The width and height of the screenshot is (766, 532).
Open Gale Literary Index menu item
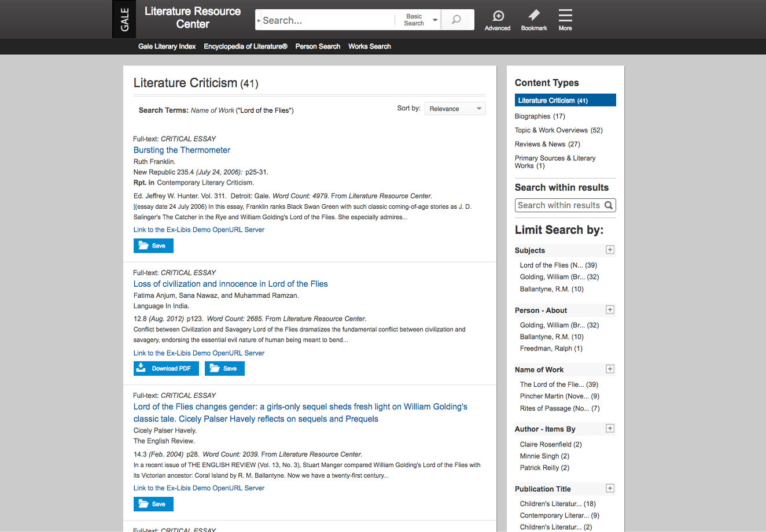[x=167, y=46]
